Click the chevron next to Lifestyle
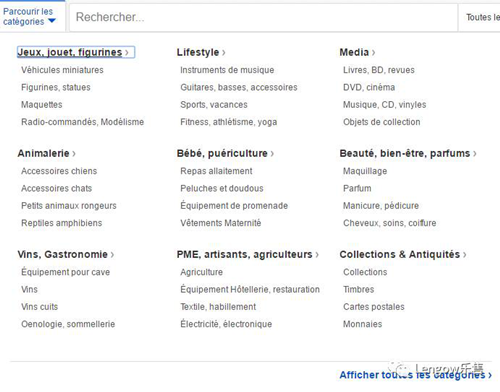This screenshot has width=500, height=392. point(224,53)
